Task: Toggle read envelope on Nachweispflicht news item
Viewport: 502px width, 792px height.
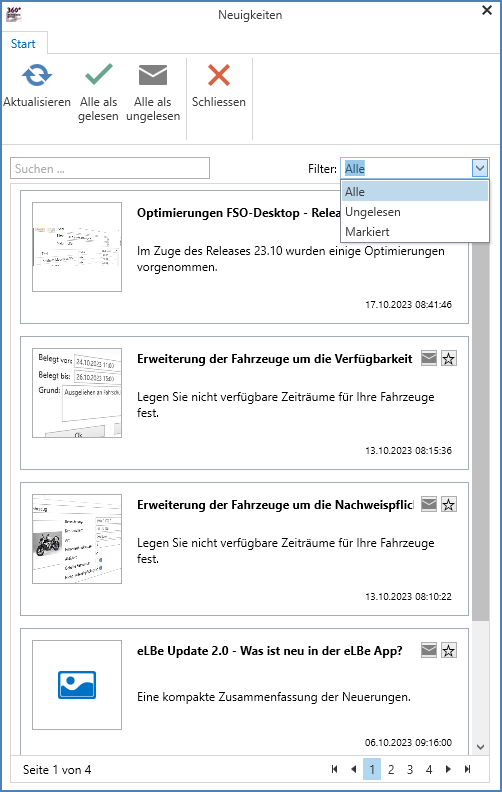Action: [429, 504]
